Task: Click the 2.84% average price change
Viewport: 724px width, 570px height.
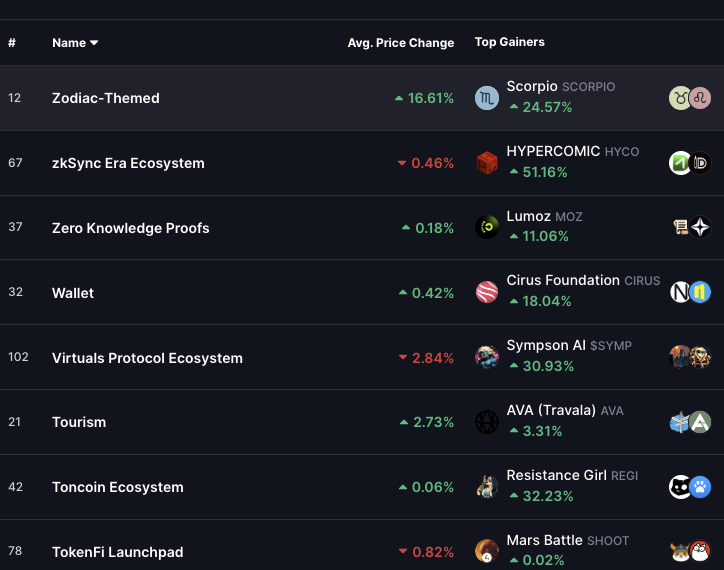Action: tap(426, 358)
